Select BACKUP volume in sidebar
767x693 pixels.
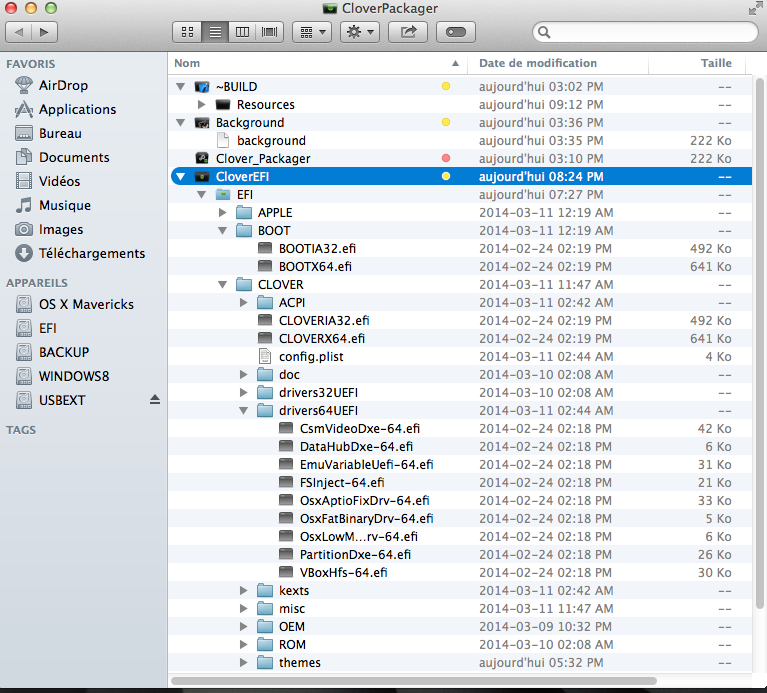tap(52, 352)
